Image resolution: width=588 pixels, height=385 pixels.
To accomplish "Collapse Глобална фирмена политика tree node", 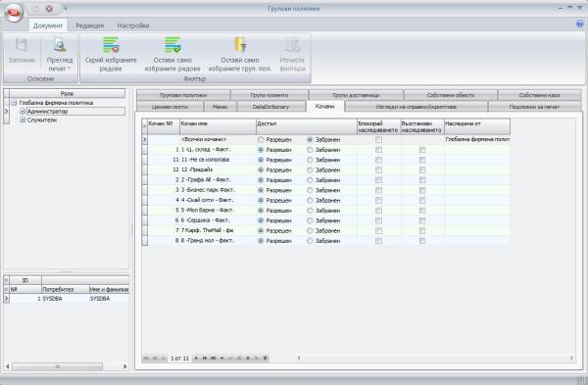I will 14,102.
